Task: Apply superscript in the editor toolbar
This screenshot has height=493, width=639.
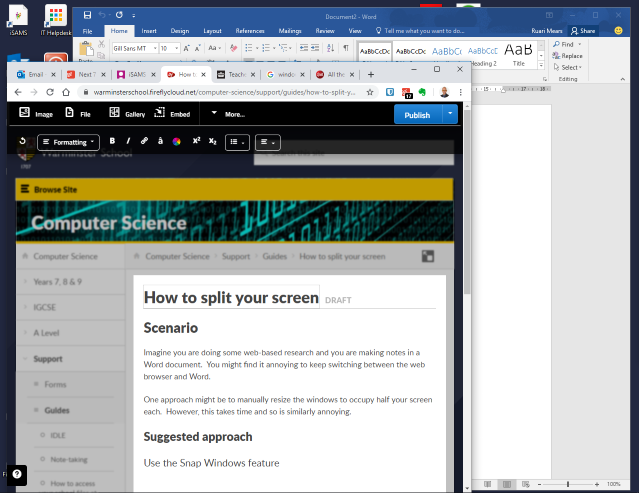Action: point(196,142)
